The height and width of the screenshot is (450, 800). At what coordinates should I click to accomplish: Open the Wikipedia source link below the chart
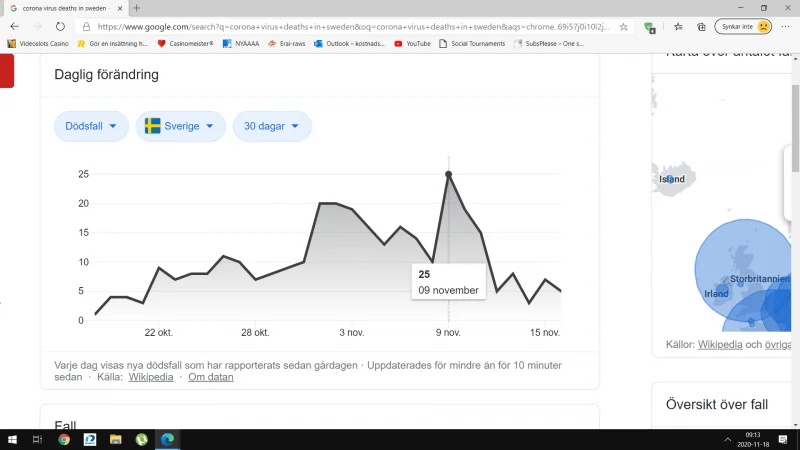[x=151, y=377]
